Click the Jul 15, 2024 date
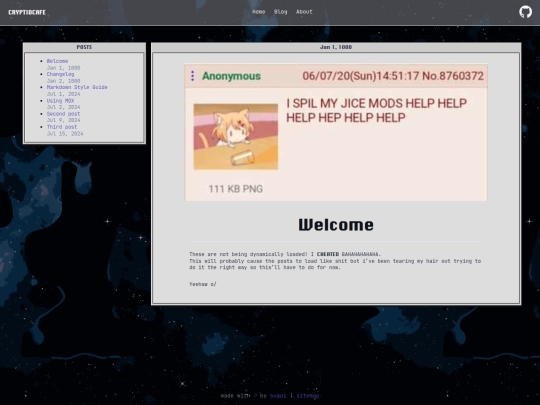 coord(65,134)
